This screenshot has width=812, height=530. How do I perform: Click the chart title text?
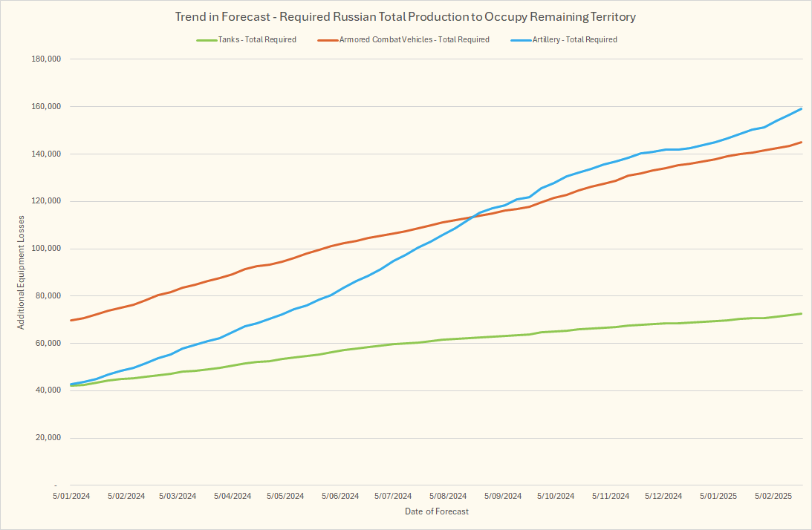(405, 16)
